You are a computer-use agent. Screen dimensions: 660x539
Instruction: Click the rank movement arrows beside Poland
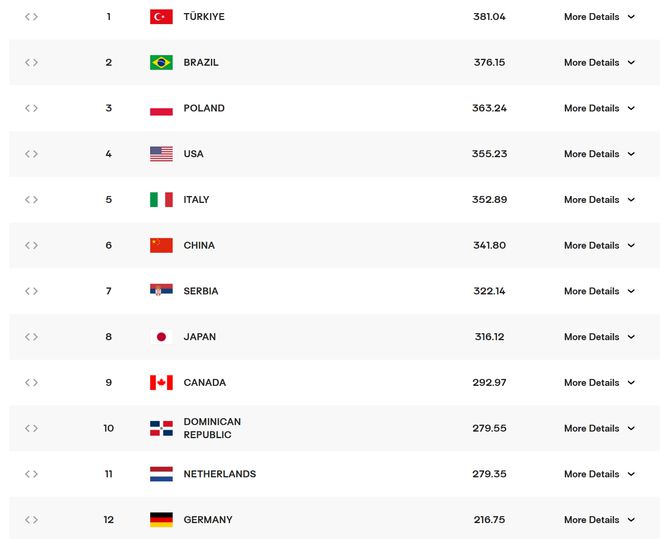pyautogui.click(x=31, y=108)
